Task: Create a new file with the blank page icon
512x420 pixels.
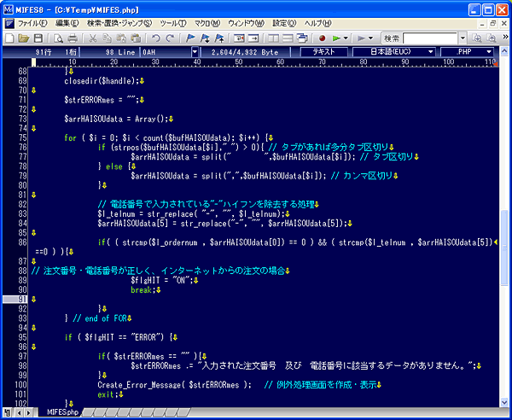Action: pos(9,38)
